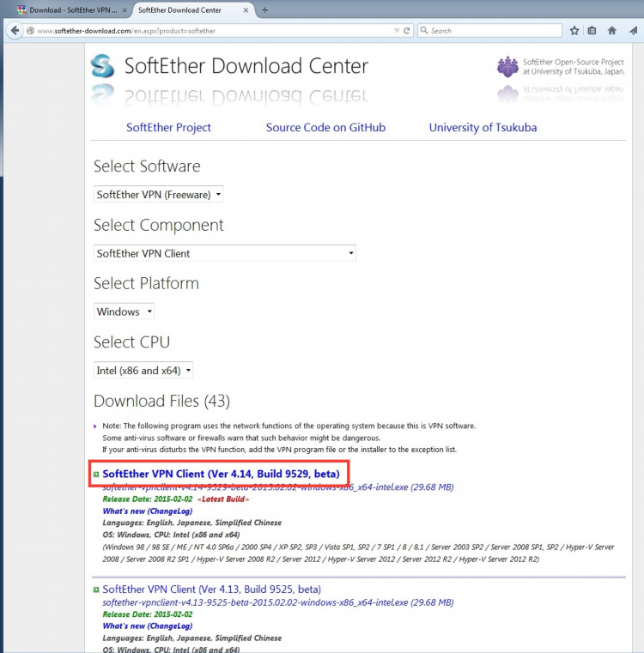Expand the SoftEther VPN Client component dropdown
This screenshot has width=644, height=653.
pyautogui.click(x=225, y=253)
